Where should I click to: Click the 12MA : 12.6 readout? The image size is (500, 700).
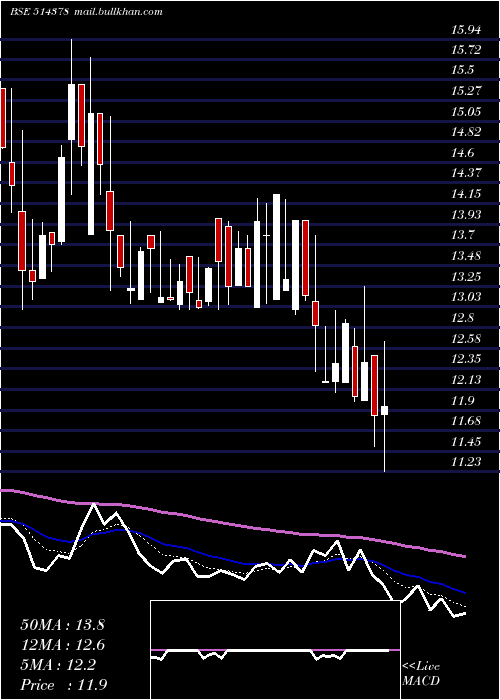click(x=62, y=645)
